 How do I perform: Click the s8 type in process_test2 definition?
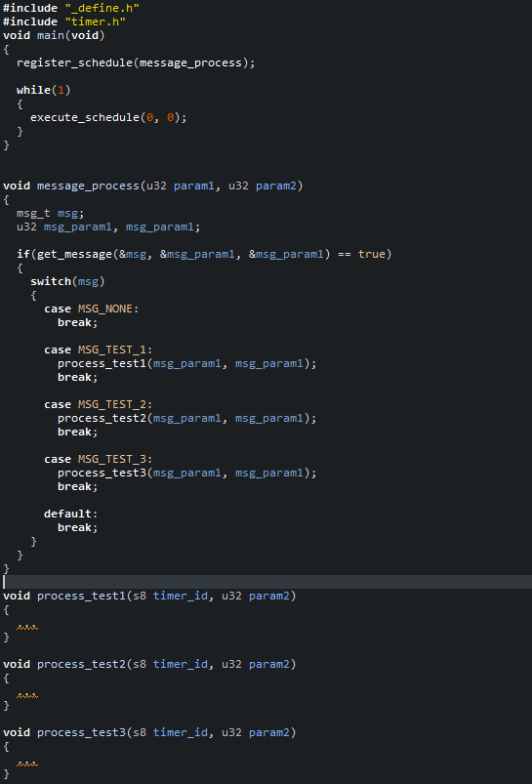point(140,664)
